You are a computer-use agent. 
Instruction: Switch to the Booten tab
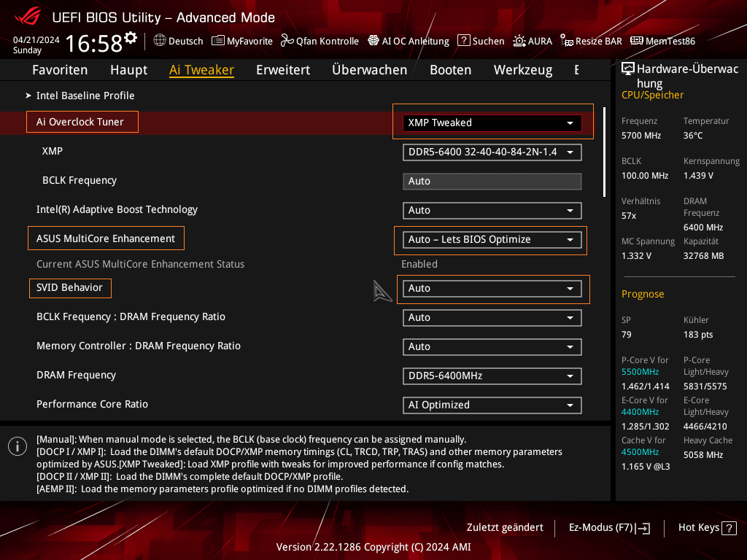[x=450, y=70]
